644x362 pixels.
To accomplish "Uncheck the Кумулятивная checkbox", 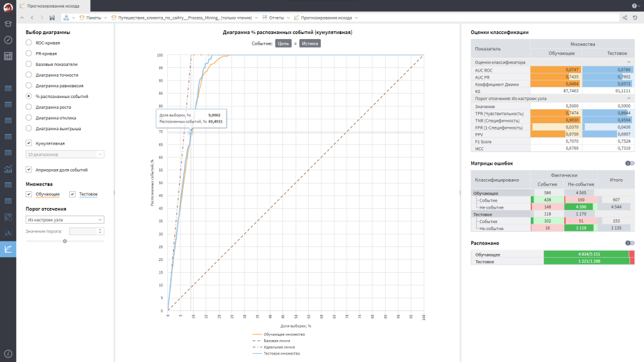I will click(29, 143).
